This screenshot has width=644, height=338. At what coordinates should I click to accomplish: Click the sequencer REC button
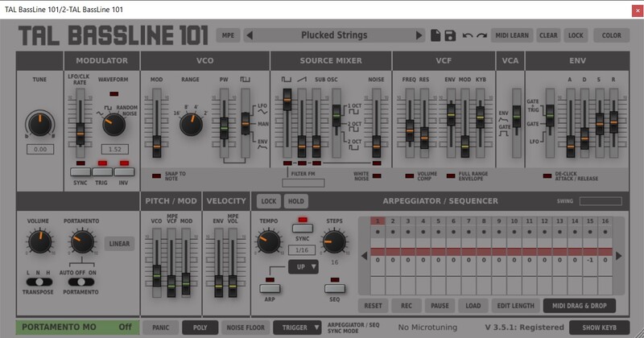tap(407, 306)
